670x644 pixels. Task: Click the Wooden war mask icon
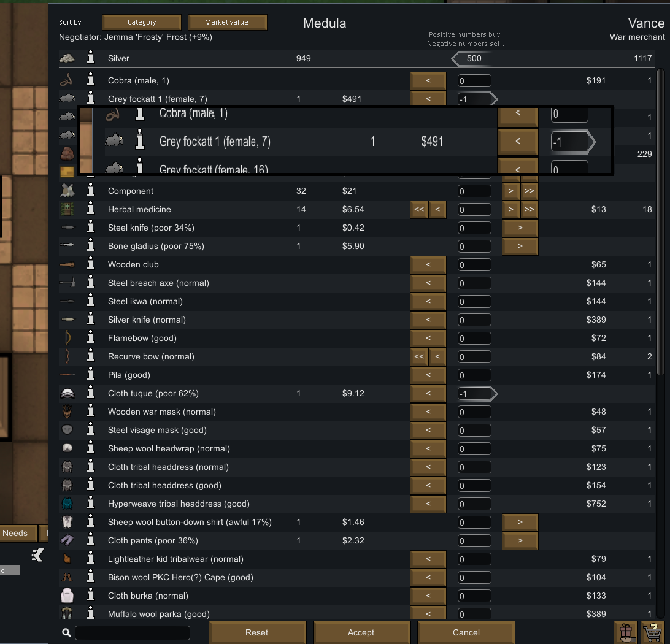(67, 412)
